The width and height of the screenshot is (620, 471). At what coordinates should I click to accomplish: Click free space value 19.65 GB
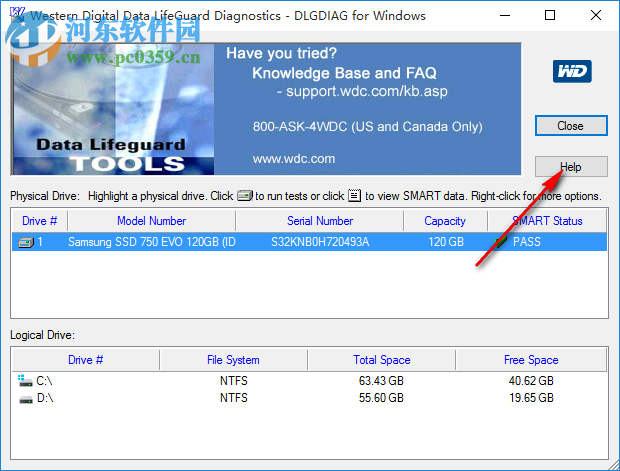tap(531, 398)
